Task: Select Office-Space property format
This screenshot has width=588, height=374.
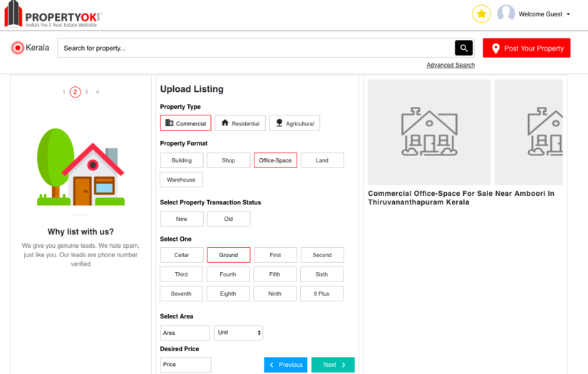Action: pos(275,160)
